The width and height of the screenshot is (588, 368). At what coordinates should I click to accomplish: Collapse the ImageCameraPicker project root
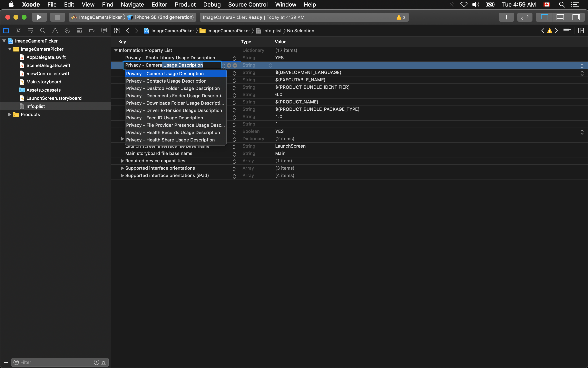coord(4,41)
